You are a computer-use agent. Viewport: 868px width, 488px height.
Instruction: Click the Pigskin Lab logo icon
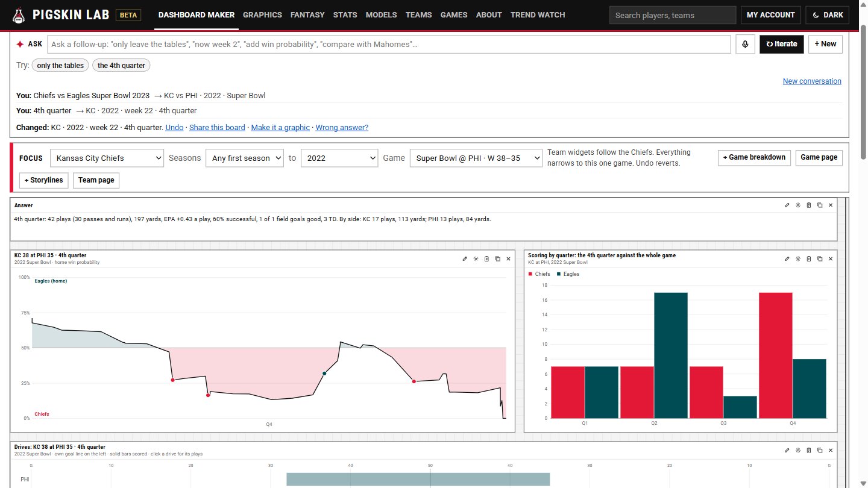(x=19, y=15)
